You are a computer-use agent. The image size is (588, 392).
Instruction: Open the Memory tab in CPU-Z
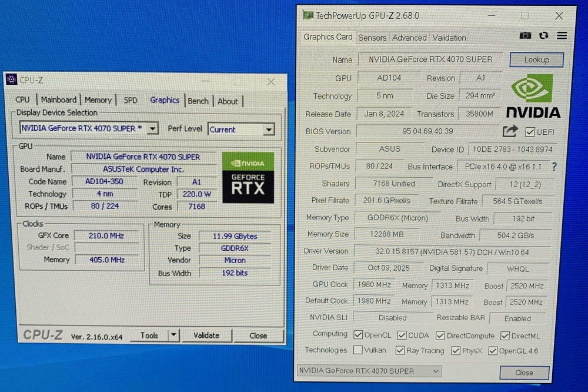[x=98, y=100]
